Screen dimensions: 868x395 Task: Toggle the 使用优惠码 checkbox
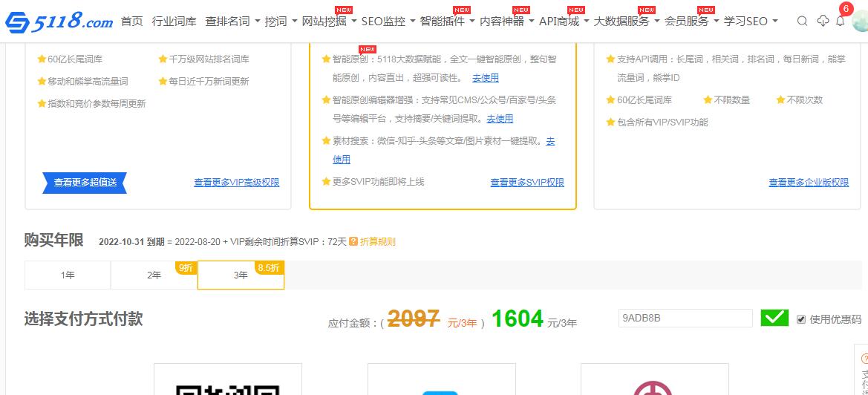point(801,319)
